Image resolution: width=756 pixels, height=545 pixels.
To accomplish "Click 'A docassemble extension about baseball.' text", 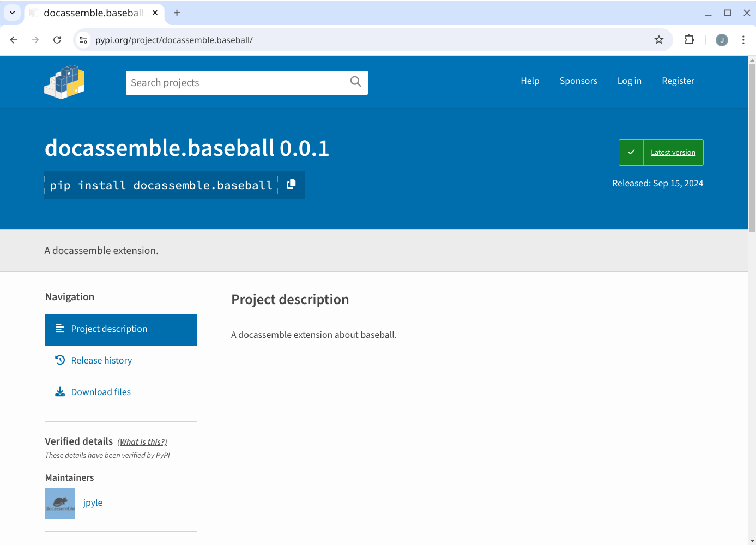I will (x=314, y=335).
